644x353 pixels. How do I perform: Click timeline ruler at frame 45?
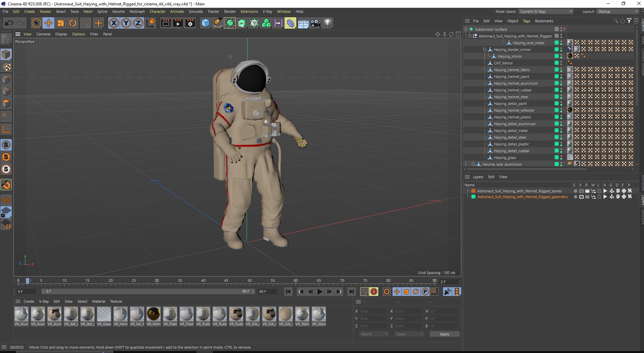pos(226,281)
